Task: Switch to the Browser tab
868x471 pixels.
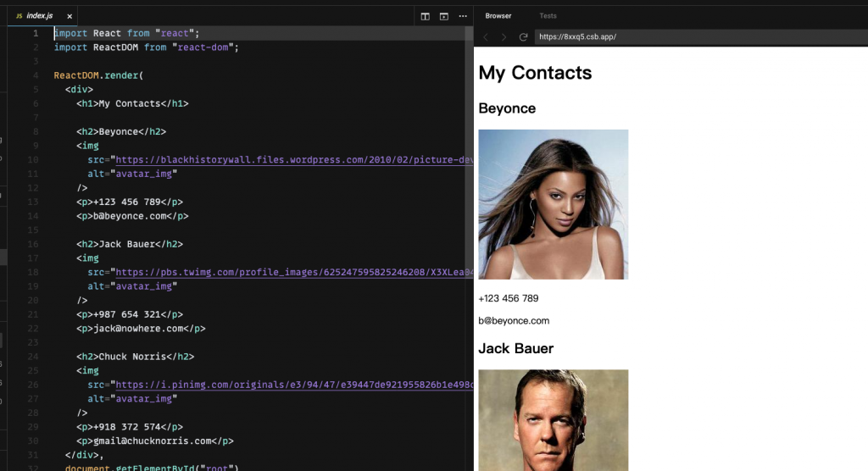Action: pyautogui.click(x=498, y=16)
